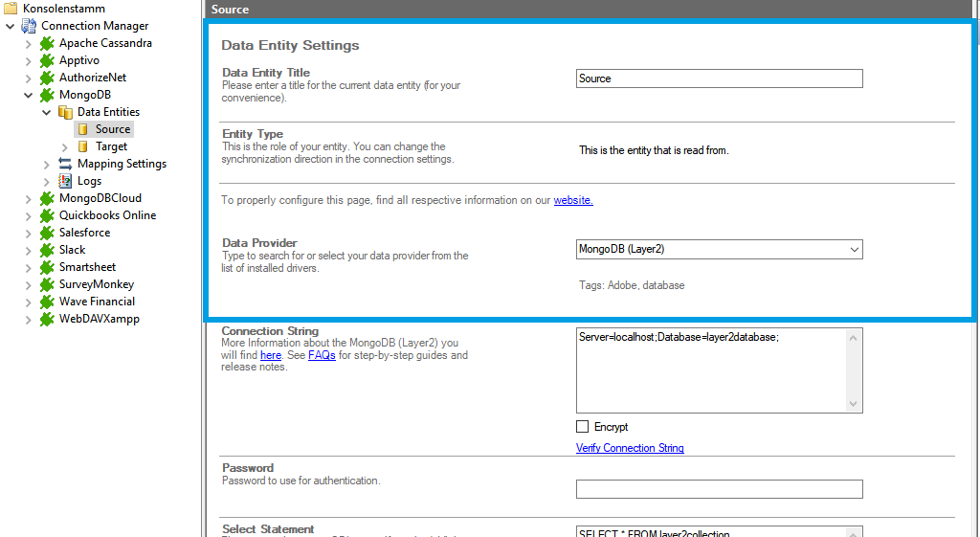Expand the WebDAVXampp node
The image size is (980, 537).
click(x=28, y=319)
